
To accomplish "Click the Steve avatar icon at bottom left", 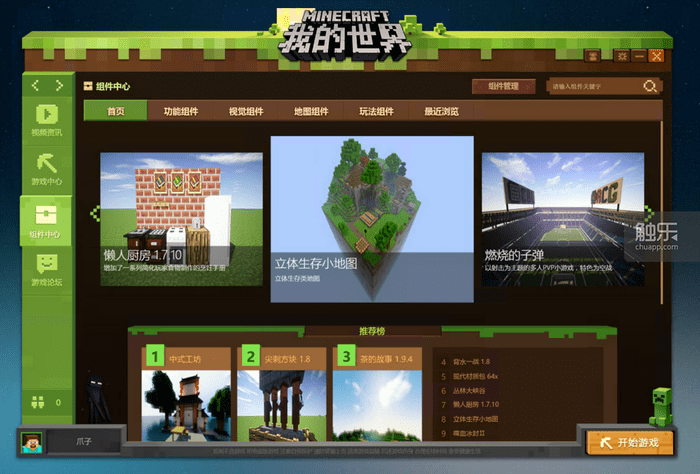I will pyautogui.click(x=32, y=442).
